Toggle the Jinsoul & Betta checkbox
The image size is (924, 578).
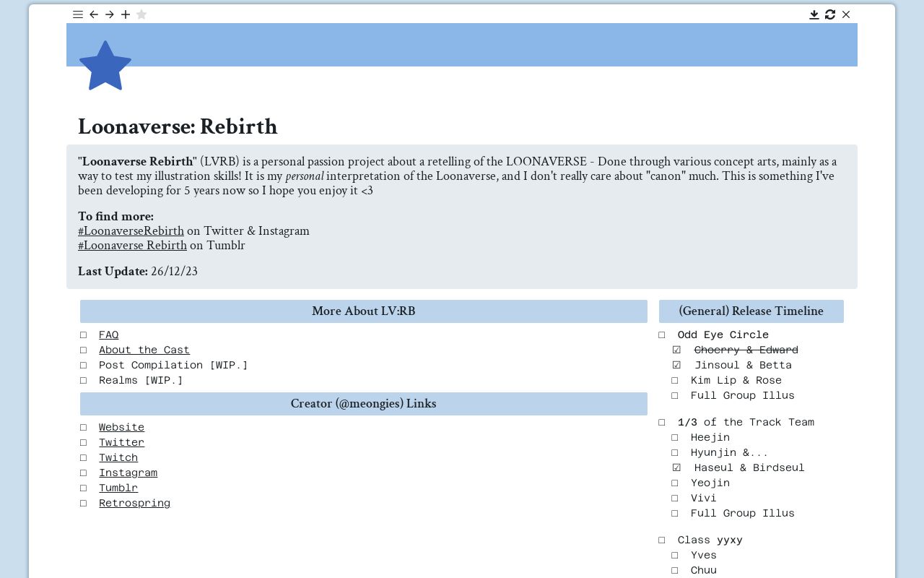676,366
